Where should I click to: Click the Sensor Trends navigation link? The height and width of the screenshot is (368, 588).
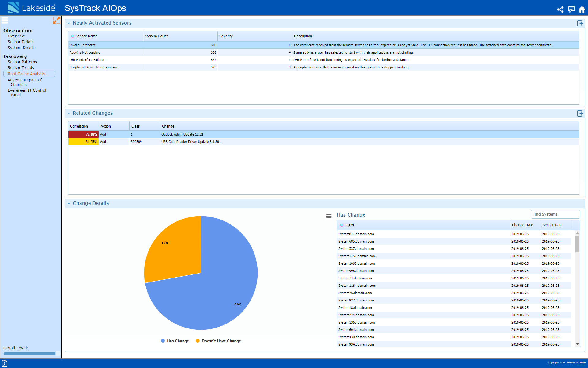21,67
